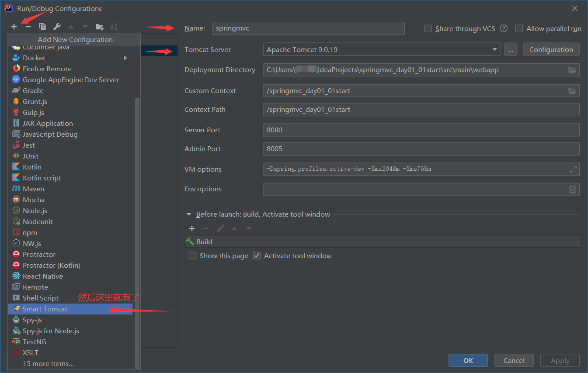Add a Before launch task with plus icon

(x=192, y=228)
